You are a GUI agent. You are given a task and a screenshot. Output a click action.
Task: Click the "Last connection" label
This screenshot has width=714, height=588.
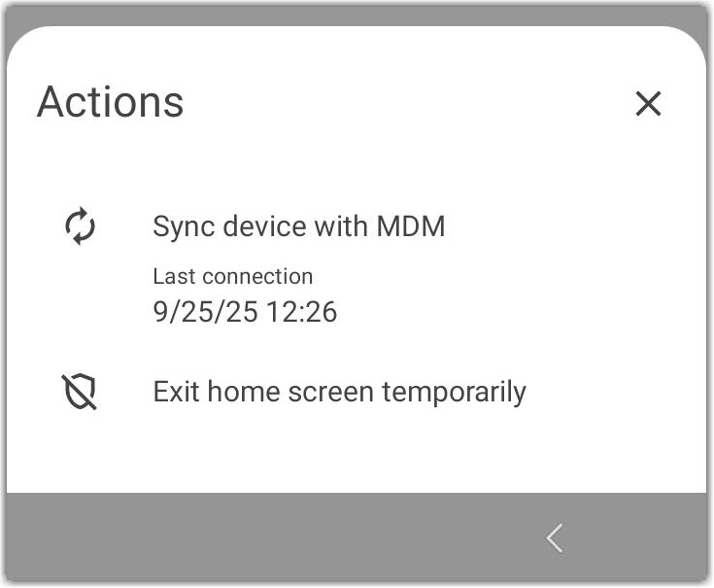(x=232, y=277)
